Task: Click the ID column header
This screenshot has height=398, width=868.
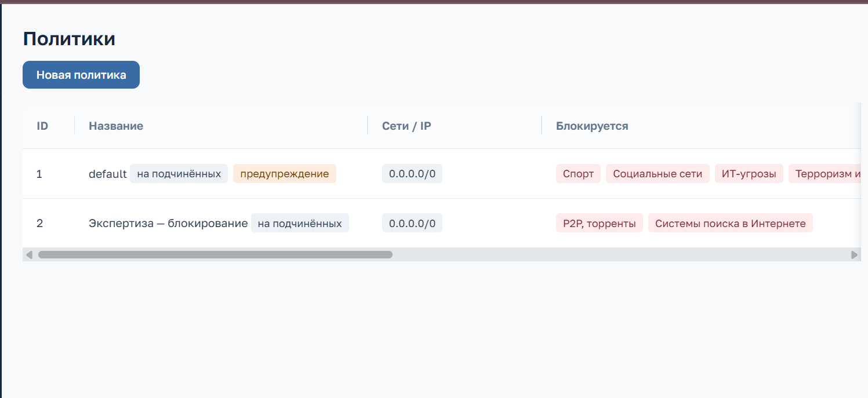Action: click(x=42, y=126)
